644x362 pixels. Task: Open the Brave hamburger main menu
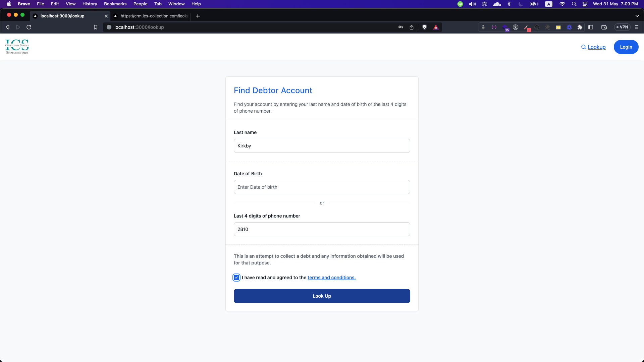click(637, 27)
